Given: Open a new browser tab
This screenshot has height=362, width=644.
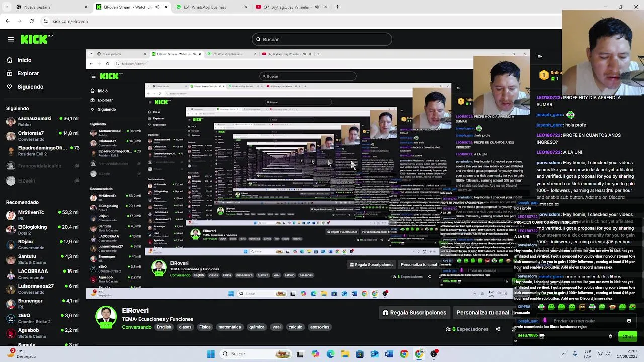Looking at the screenshot, I should tap(337, 7).
